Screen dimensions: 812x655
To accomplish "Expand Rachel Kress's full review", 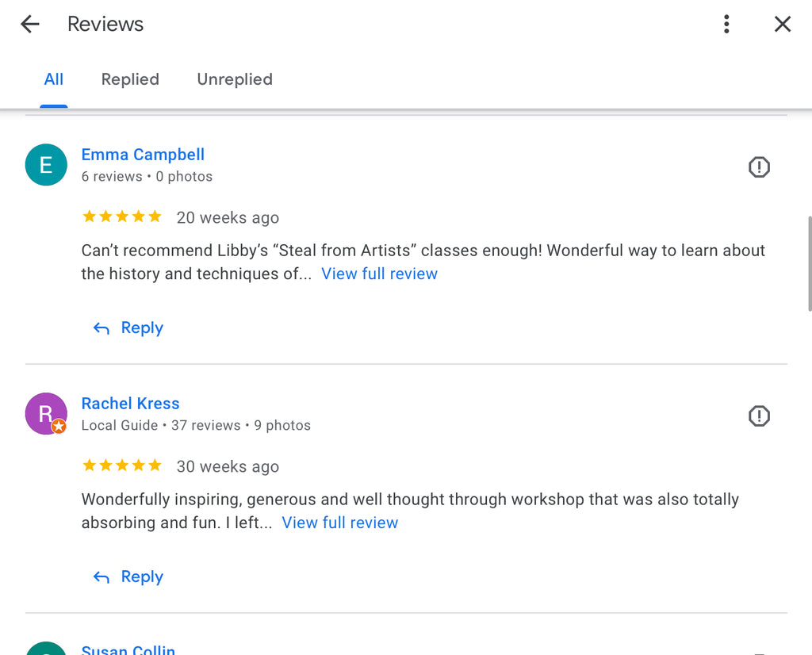I will pyautogui.click(x=339, y=523).
